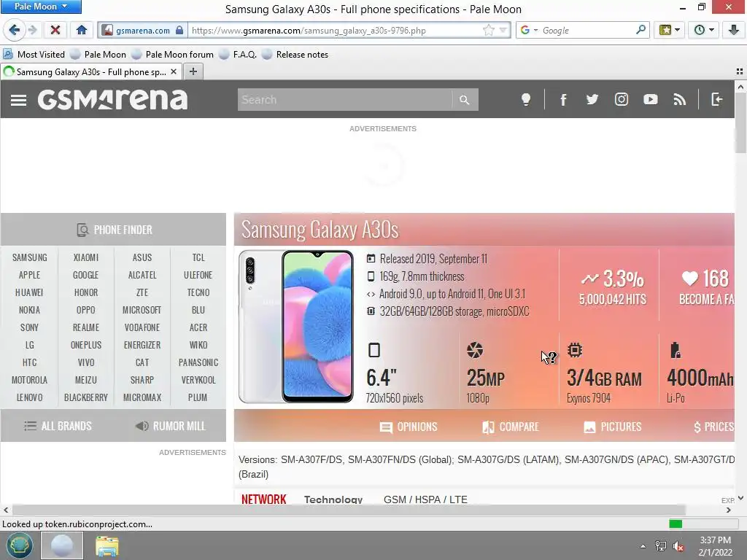This screenshot has height=560, width=747.
Task: Open the Pictures link
Action: 613,427
